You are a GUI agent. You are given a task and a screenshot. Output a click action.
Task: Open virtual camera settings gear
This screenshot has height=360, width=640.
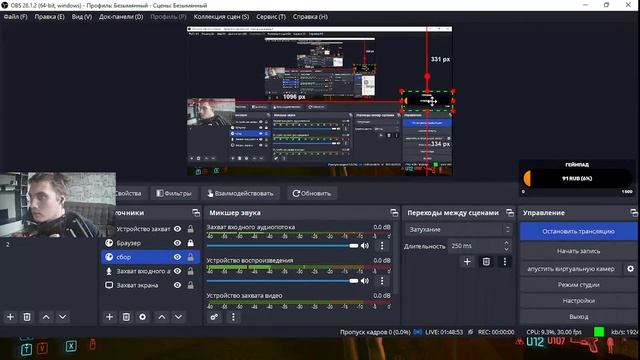tap(630, 269)
